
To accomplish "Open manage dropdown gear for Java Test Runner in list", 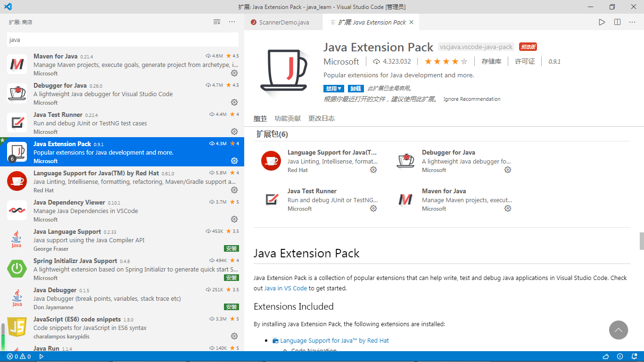I will (234, 132).
